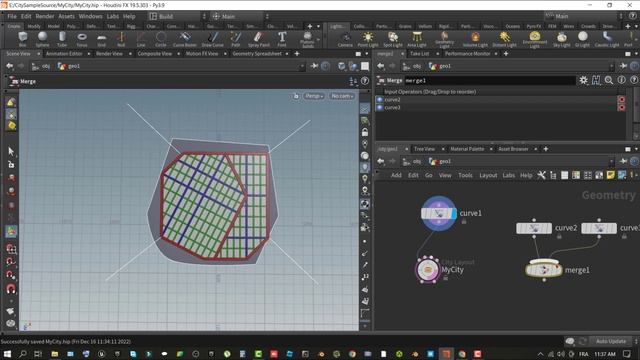The image size is (640, 360).
Task: Select the Spray Paint shelf tool
Action: pos(258,39)
